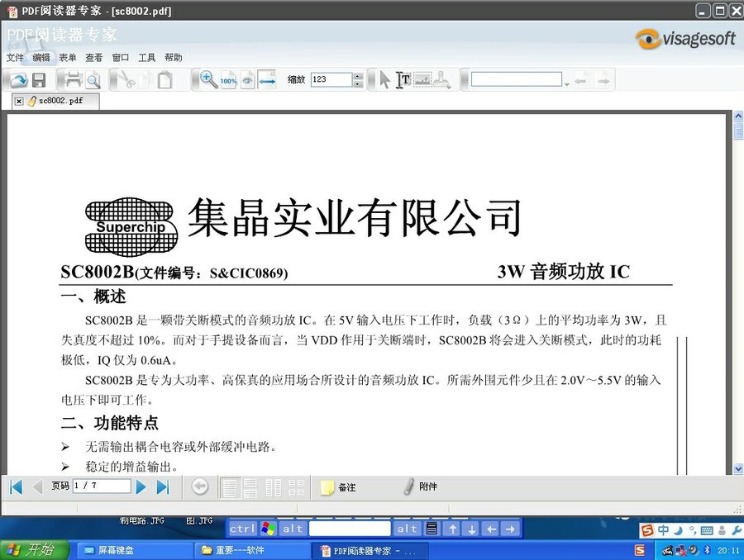This screenshot has width=744, height=560.
Task: Save the PDF with the disk icon
Action: (x=41, y=79)
